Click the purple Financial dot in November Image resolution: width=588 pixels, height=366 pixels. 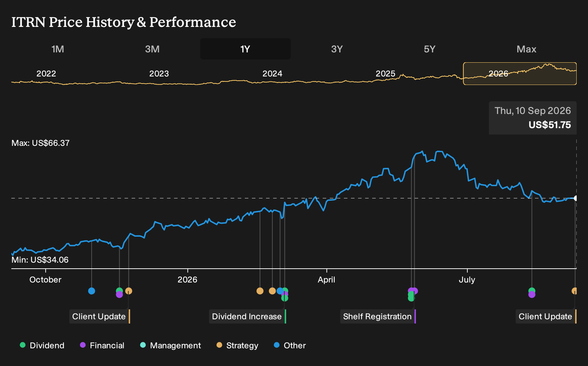(119, 294)
